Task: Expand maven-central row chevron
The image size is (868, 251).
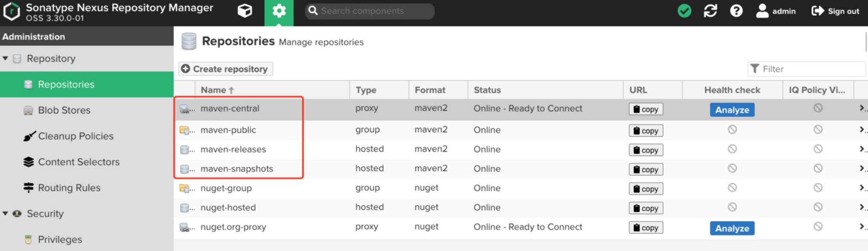Action: point(862,108)
